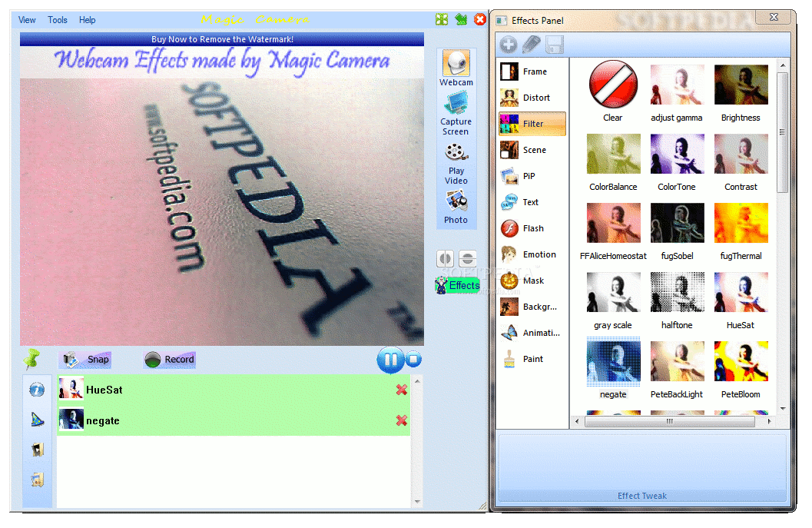812x528 pixels.
Task: Choose the Photo source
Action: (x=456, y=208)
